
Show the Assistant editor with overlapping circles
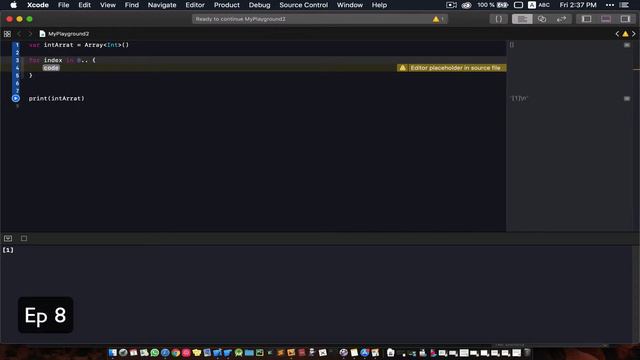542,19
